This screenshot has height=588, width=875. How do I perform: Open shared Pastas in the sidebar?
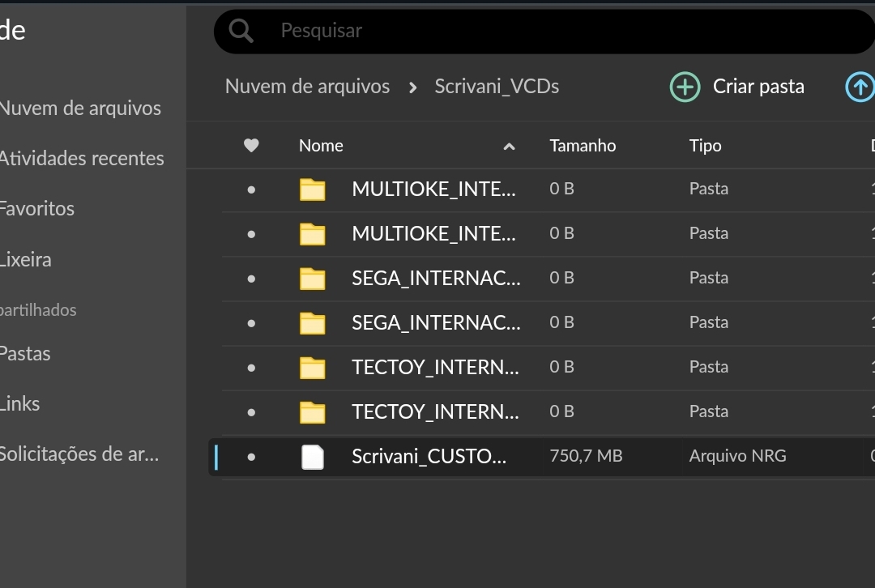25,354
